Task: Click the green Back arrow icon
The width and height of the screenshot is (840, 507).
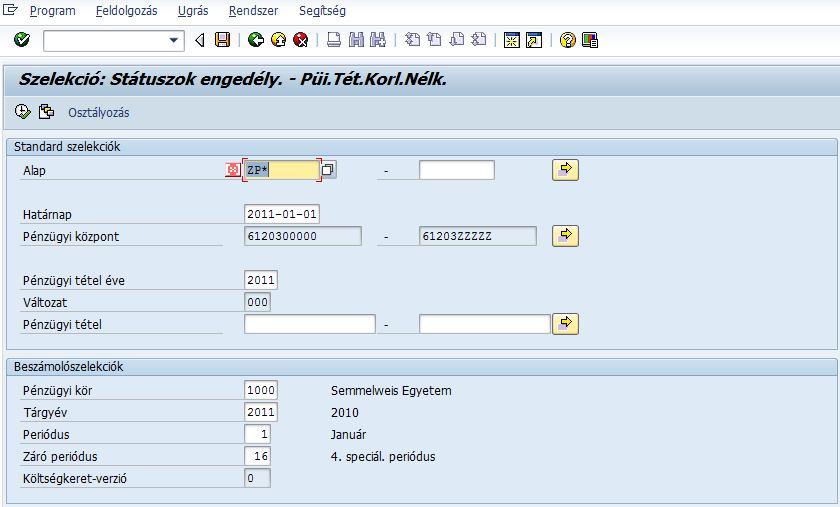Action: (x=256, y=40)
